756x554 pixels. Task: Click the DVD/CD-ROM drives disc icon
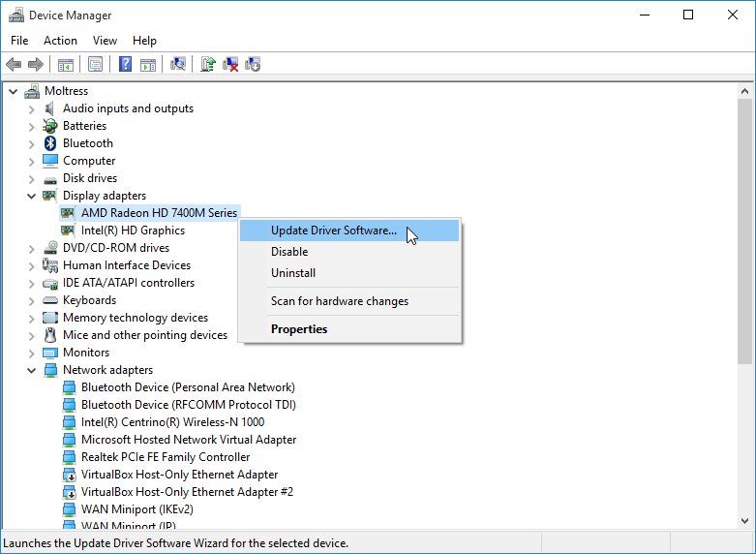50,248
